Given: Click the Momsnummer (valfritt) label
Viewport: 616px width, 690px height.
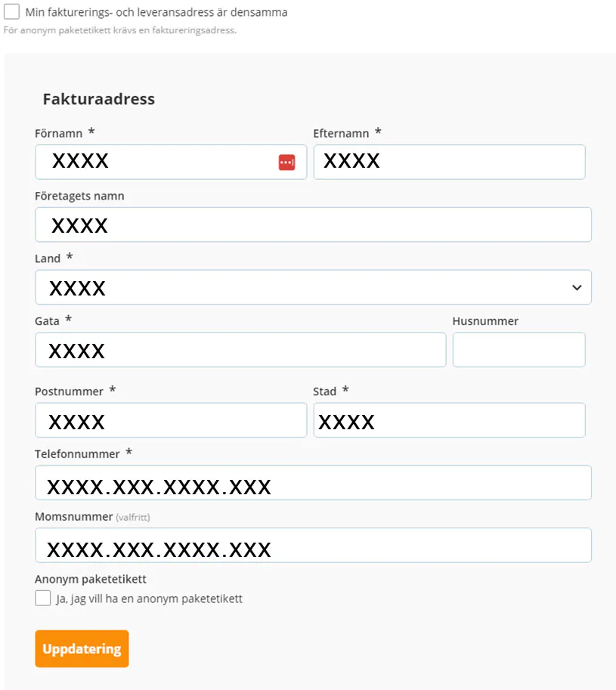Looking at the screenshot, I should 92,517.
